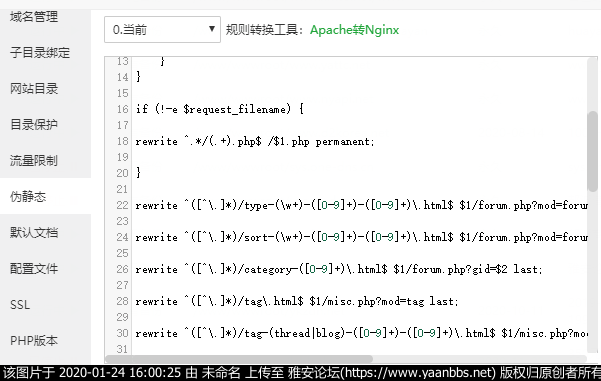
Task: Click the if (!-e $request_filename) code line
Action: [x=220, y=109]
